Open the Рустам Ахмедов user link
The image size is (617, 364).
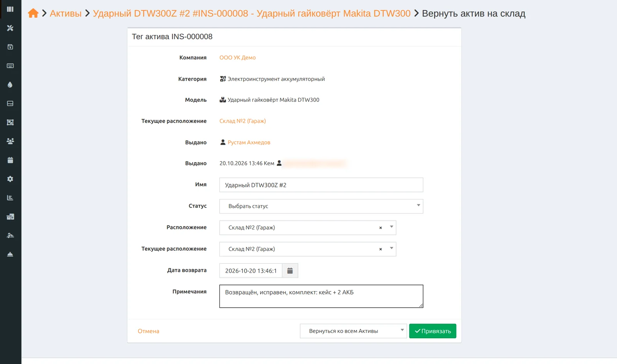(x=249, y=142)
